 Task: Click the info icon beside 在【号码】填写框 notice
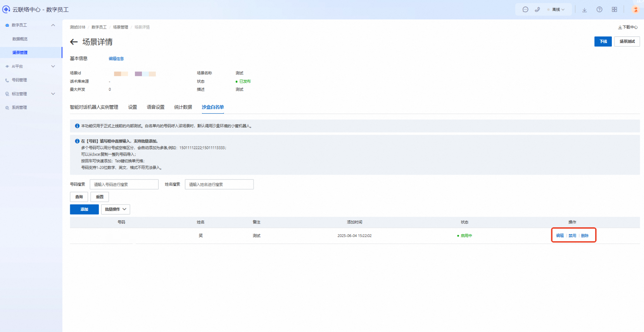click(77, 141)
